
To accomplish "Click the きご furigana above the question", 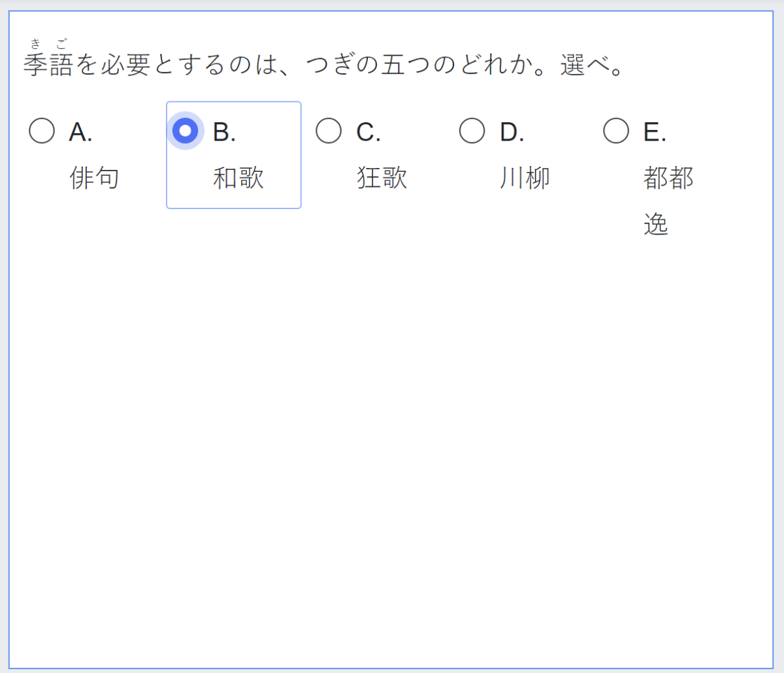I will pos(48,44).
